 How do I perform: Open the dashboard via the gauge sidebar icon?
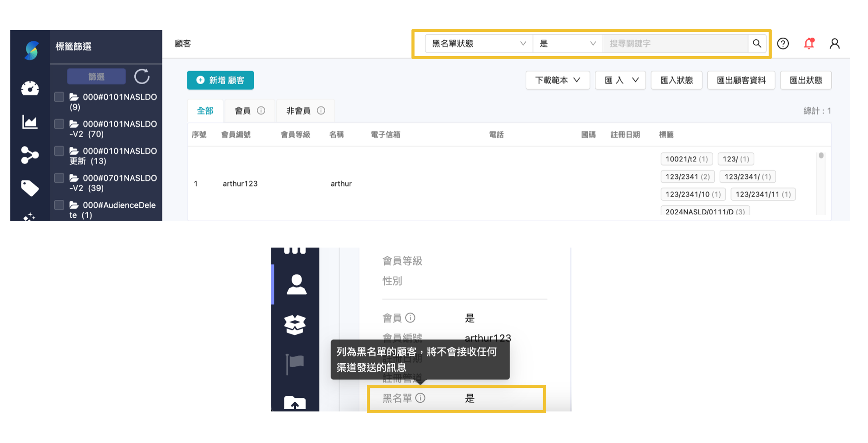click(x=30, y=88)
